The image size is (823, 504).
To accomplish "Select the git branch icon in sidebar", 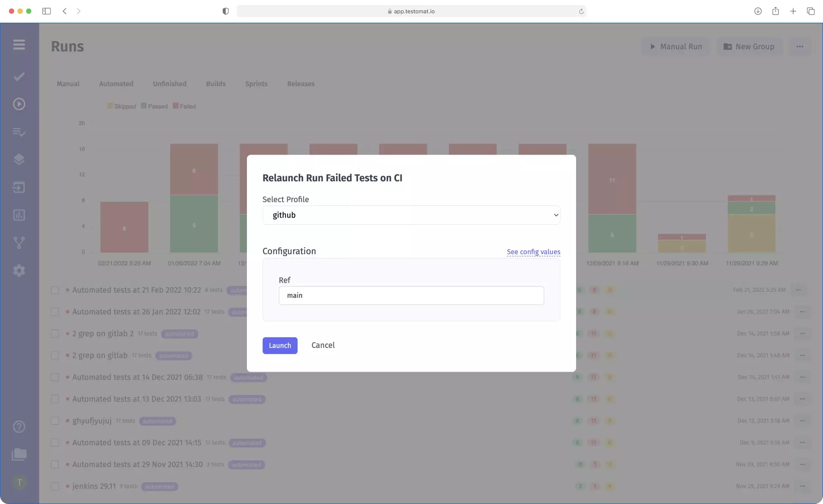I will 19,243.
